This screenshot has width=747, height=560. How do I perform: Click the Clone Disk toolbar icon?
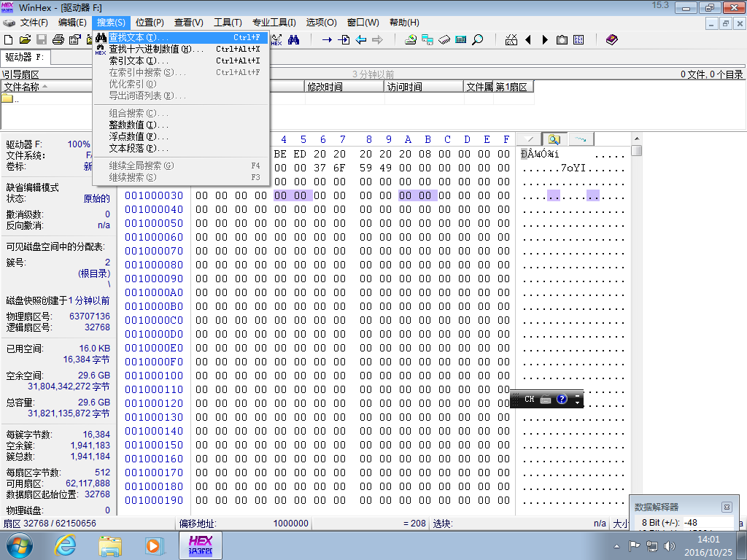pos(427,39)
